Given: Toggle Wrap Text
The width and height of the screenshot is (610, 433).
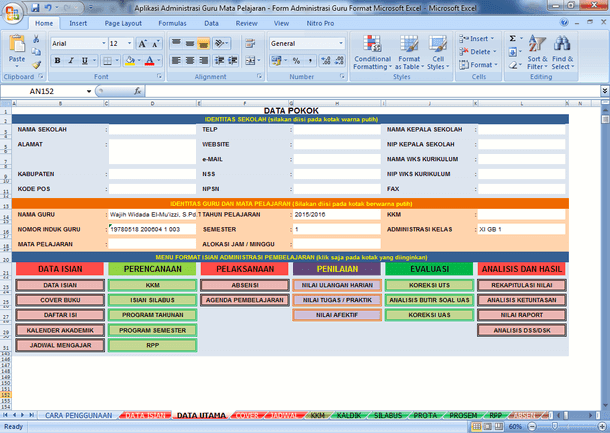Looking at the screenshot, I should (250, 44).
